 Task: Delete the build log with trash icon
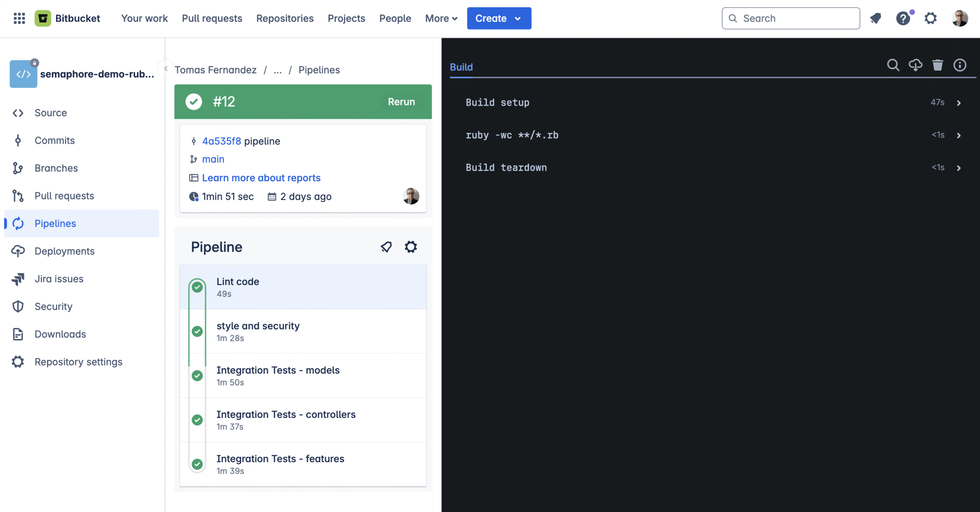click(938, 65)
